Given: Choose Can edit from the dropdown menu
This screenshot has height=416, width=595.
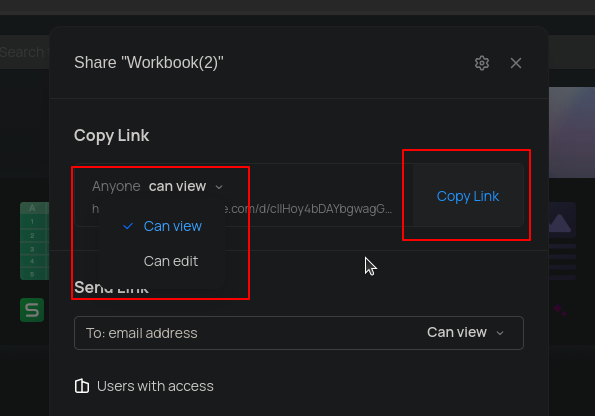Looking at the screenshot, I should click(x=171, y=261).
